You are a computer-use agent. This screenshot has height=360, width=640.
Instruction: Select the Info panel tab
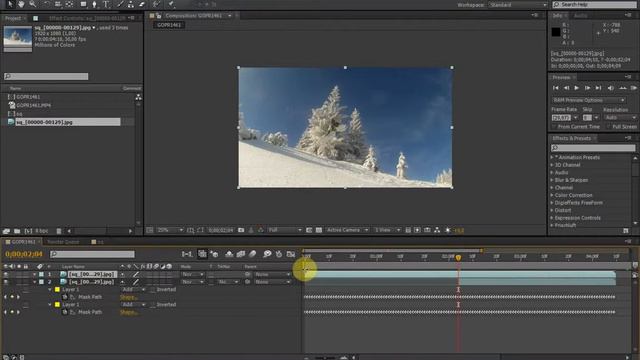(558, 16)
